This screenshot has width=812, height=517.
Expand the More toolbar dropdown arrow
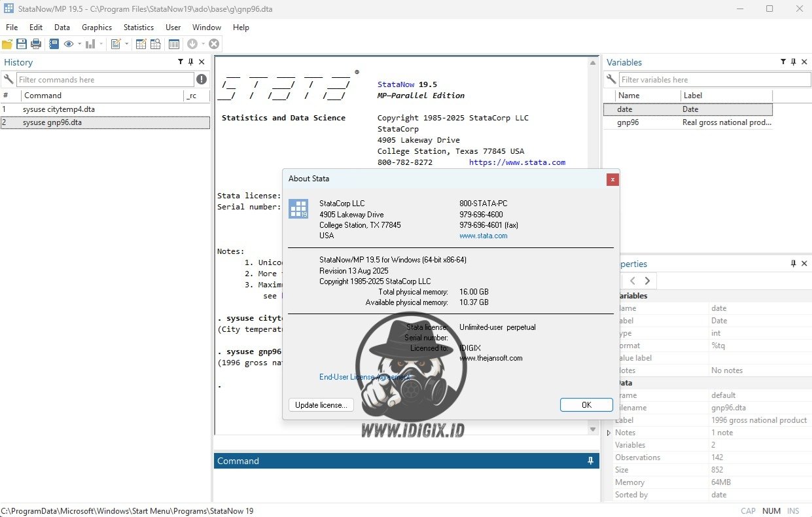click(x=203, y=44)
